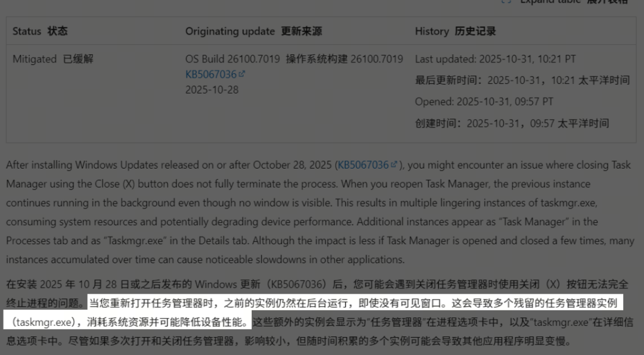The image size is (644, 355).
Task: Click the Opened 09:57 PT line
Action: click(484, 102)
